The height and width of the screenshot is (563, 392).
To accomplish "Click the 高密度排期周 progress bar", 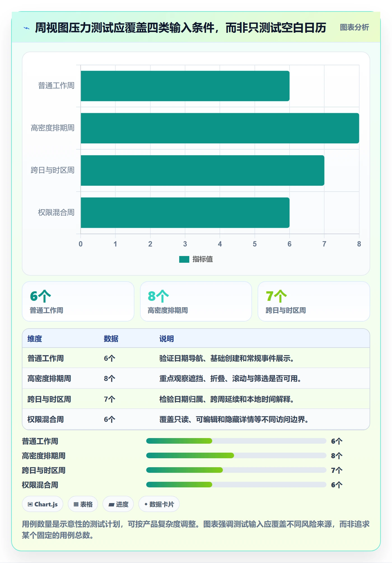I will coord(236,456).
